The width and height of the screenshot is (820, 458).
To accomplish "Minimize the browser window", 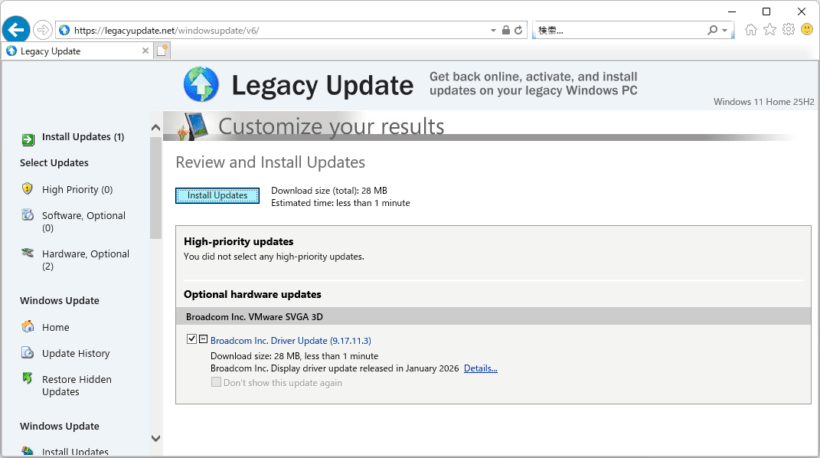I will click(x=732, y=12).
